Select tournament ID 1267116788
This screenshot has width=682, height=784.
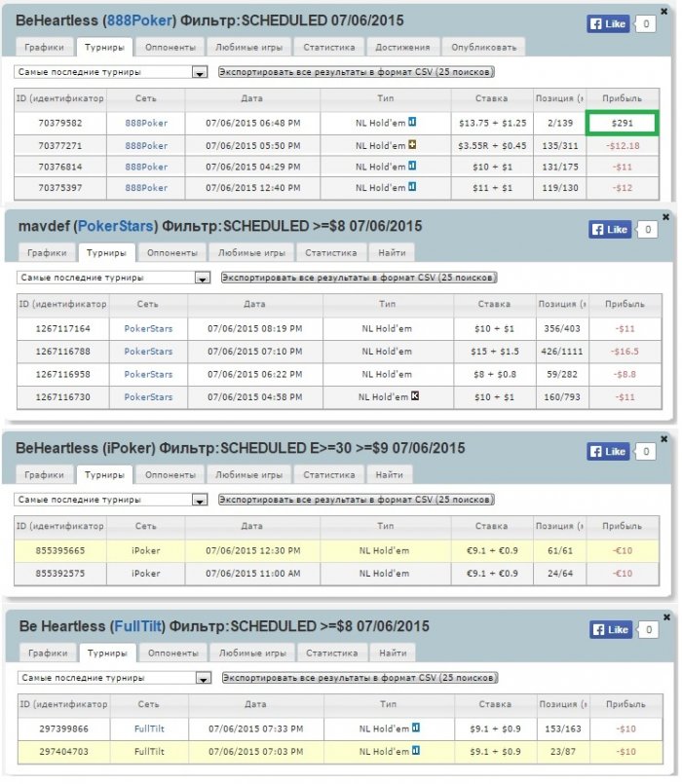(x=62, y=352)
